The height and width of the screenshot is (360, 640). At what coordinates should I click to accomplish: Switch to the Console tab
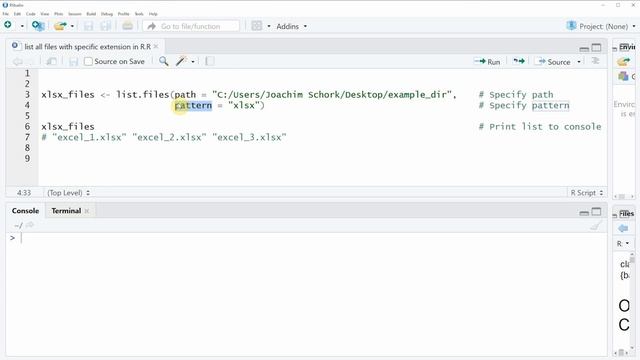pos(25,211)
